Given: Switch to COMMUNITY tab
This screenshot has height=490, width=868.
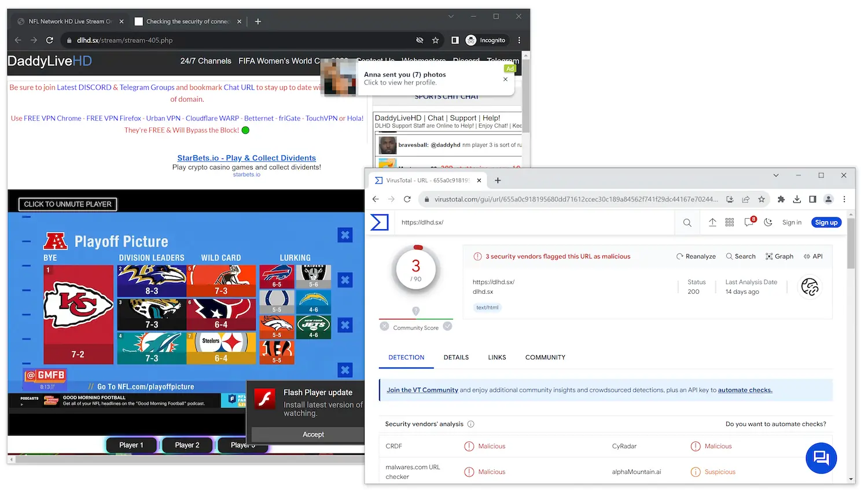Looking at the screenshot, I should 545,358.
